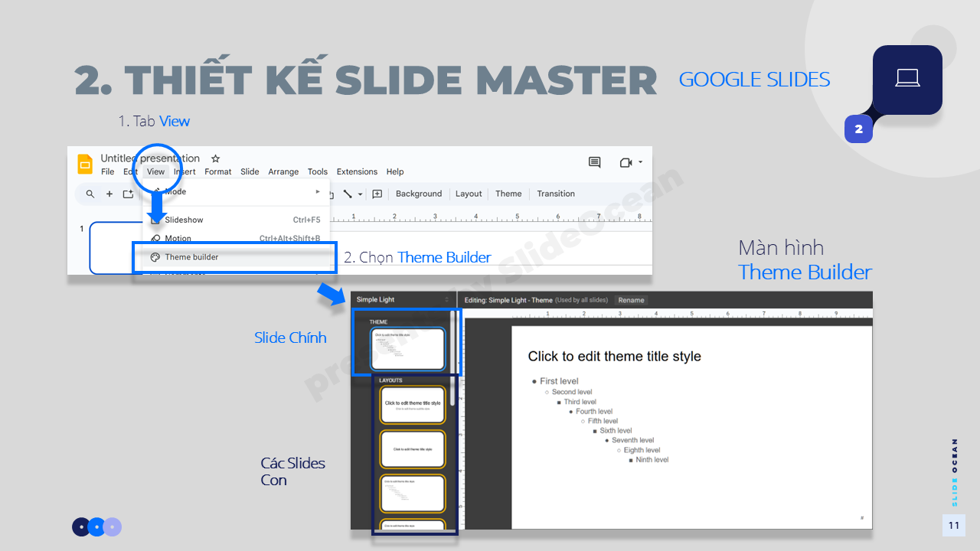Image resolution: width=980 pixels, height=551 pixels.
Task: Click the 'Fourth level' bullet text
Action: point(594,412)
